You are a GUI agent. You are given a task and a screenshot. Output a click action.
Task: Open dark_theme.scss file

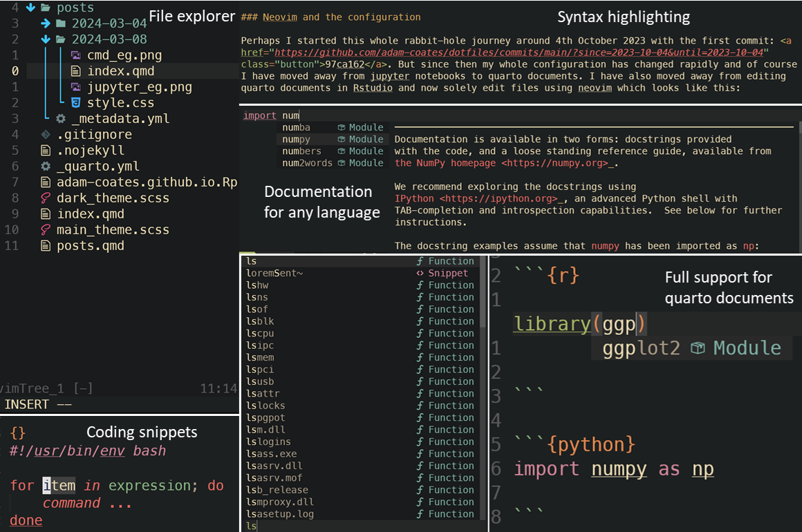click(113, 198)
